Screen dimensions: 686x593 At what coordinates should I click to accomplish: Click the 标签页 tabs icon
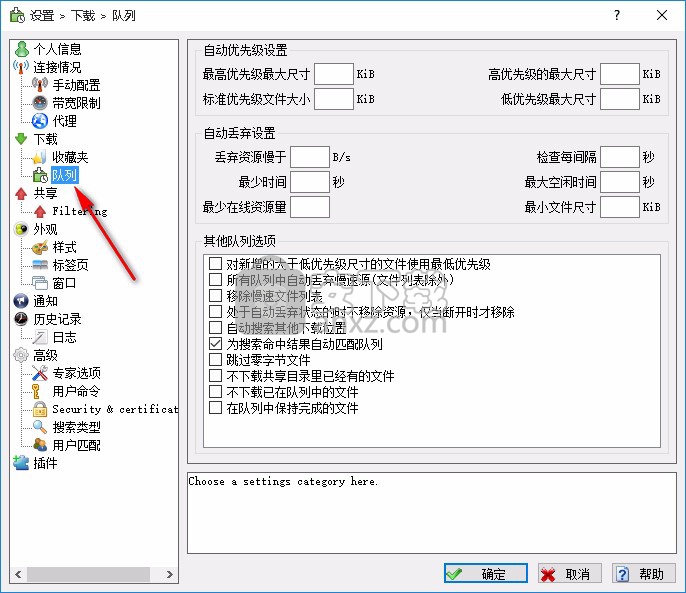click(40, 265)
